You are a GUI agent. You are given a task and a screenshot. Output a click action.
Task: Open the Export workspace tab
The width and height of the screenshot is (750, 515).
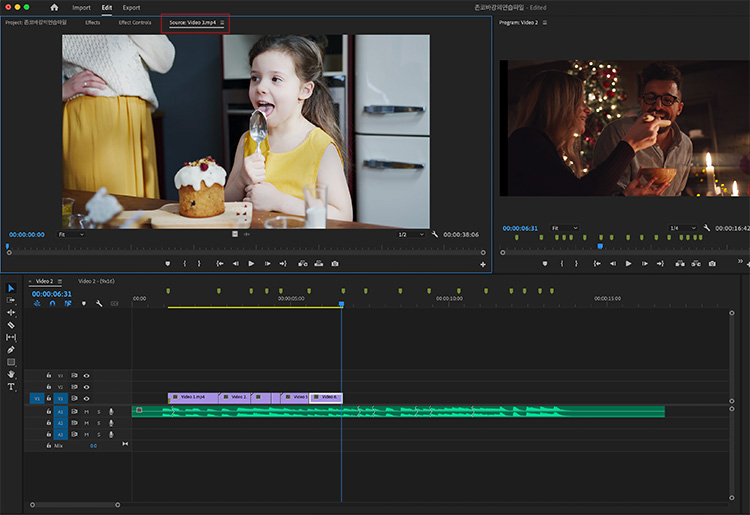pyautogui.click(x=131, y=7)
